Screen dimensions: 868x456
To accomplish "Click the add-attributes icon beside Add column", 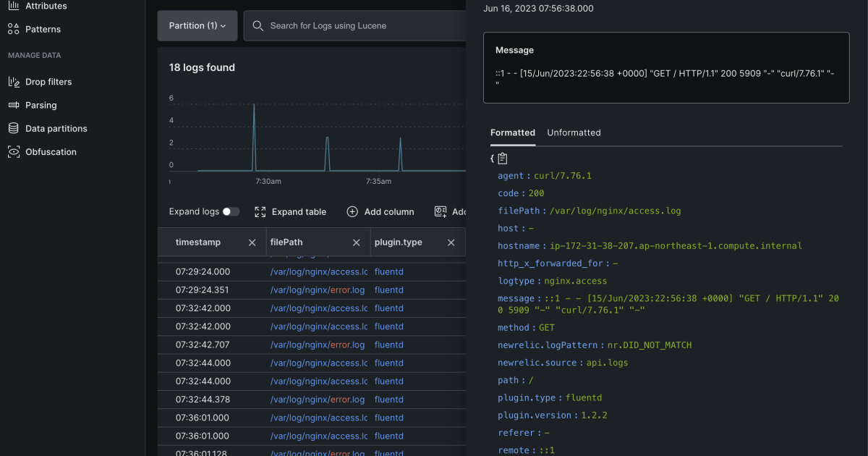I will point(441,211).
